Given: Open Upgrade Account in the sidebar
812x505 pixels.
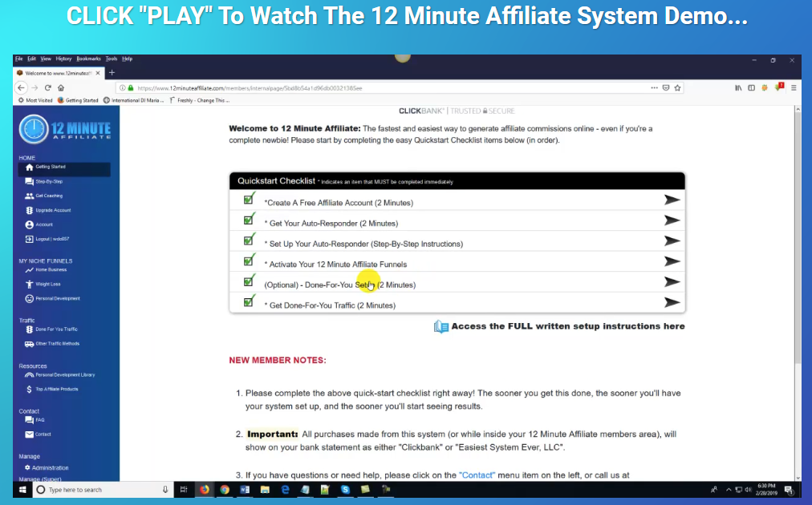Looking at the screenshot, I should 48,210.
